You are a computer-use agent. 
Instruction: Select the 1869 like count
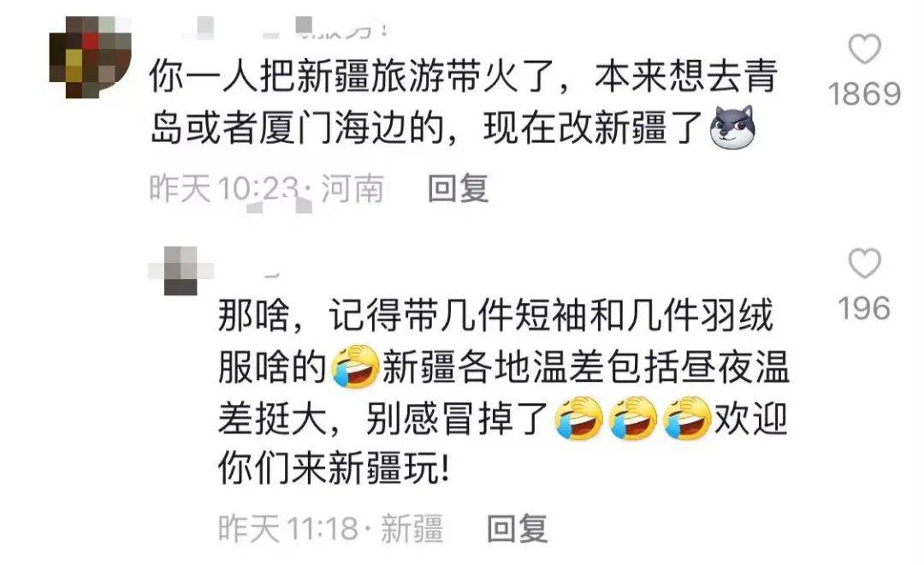coord(864,94)
